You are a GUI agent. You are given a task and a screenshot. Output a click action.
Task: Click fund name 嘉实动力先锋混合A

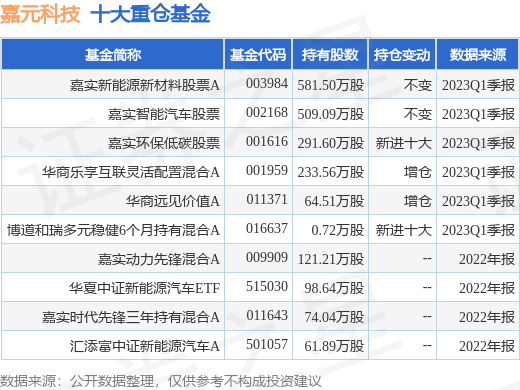click(159, 259)
